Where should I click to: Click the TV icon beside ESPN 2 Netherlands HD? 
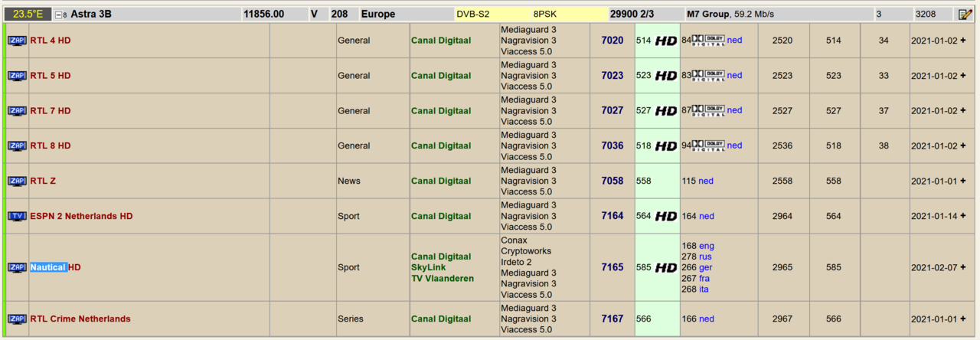(x=17, y=217)
